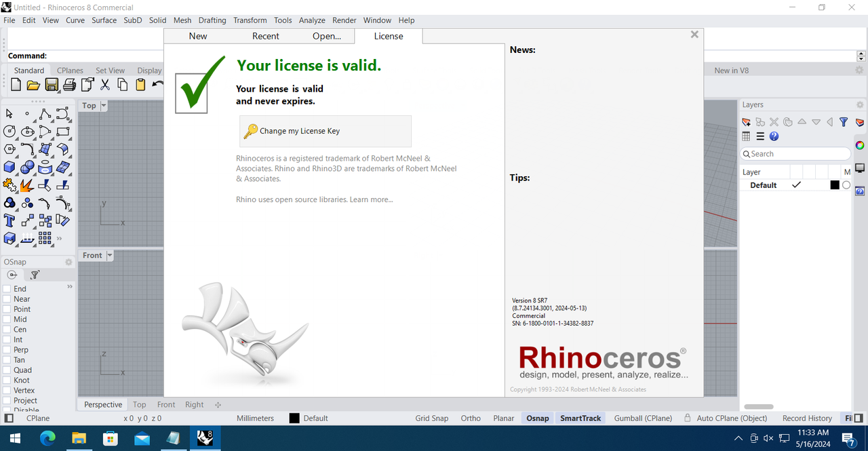Select the Polyline tool

pos(45,114)
